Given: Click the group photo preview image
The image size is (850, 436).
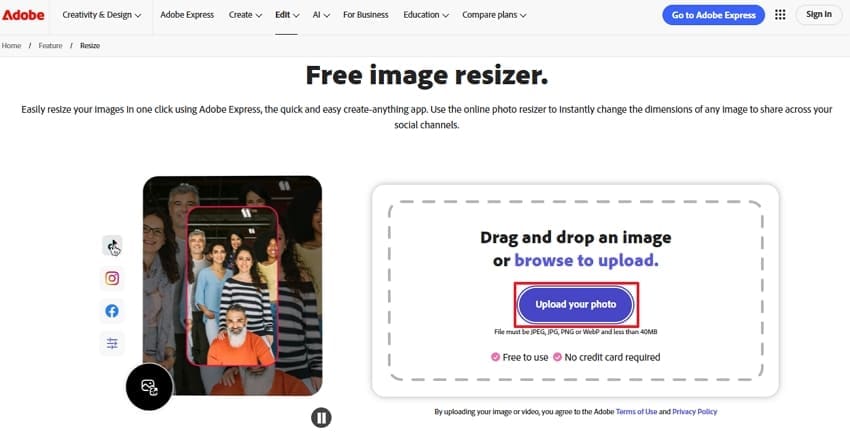Looking at the screenshot, I should point(233,285).
